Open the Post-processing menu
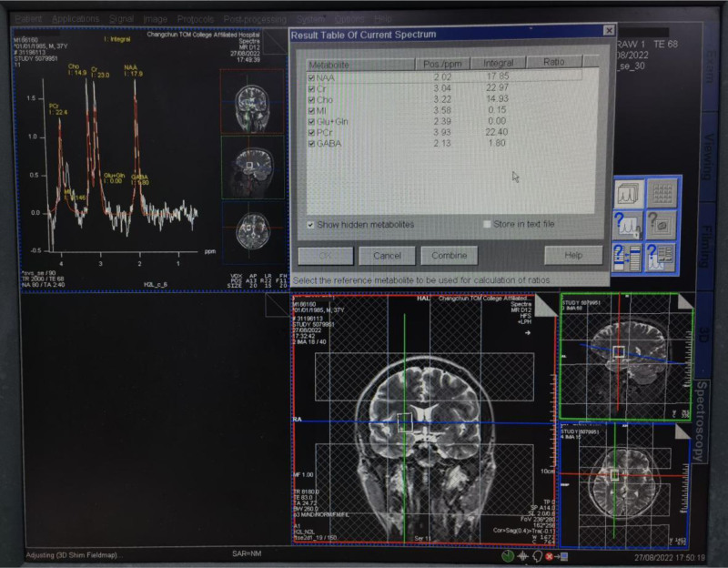728x568 pixels. (x=255, y=19)
